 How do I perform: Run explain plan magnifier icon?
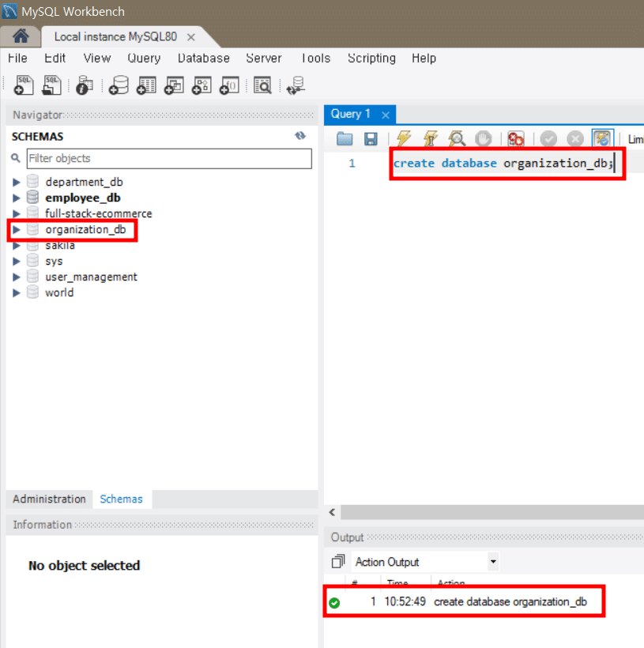pos(457,138)
